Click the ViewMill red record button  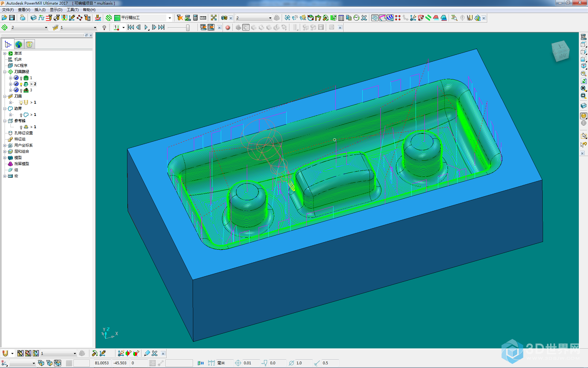coord(228,28)
